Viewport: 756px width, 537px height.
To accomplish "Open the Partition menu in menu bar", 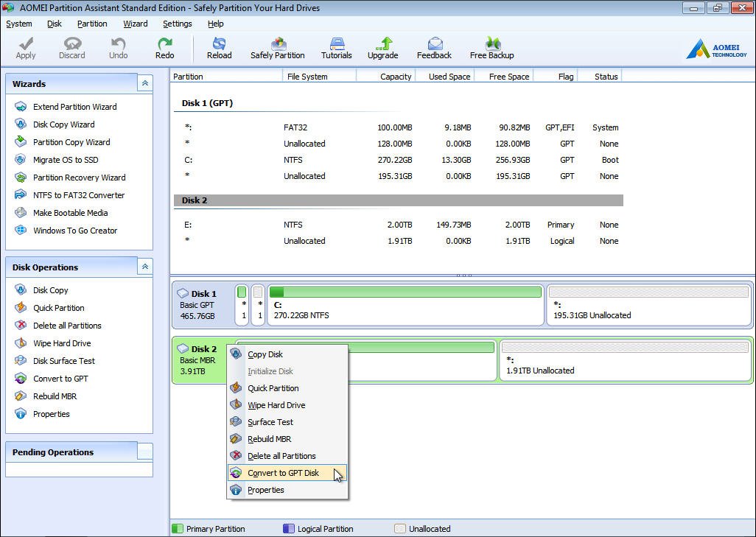I will [x=92, y=24].
